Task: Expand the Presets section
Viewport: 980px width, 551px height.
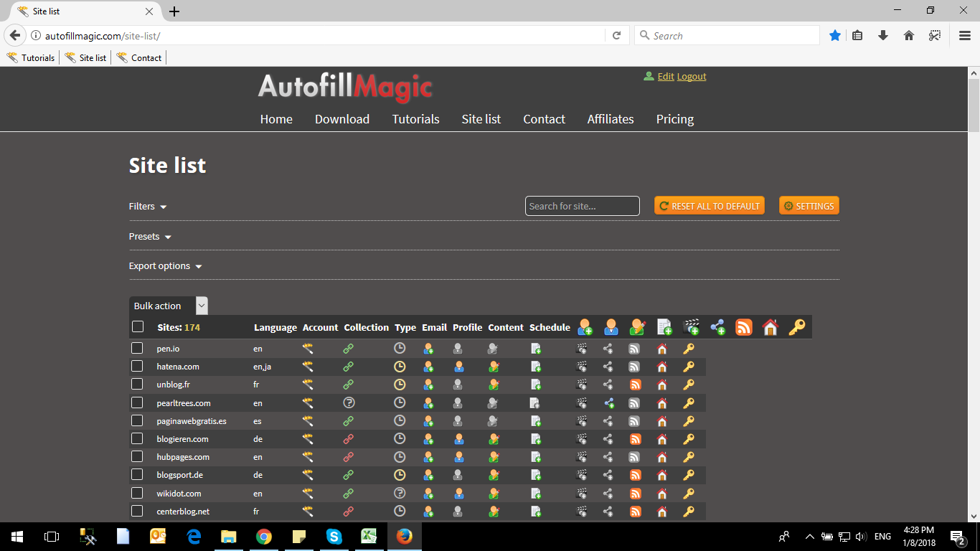Action: [x=151, y=237]
